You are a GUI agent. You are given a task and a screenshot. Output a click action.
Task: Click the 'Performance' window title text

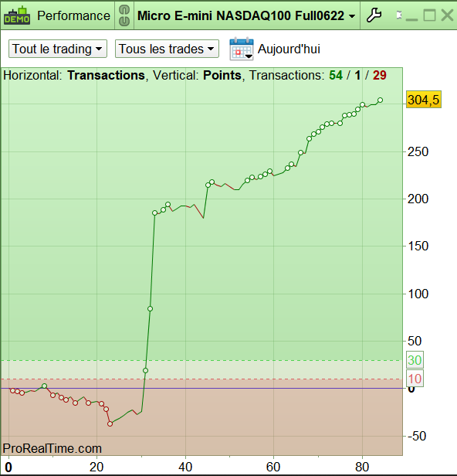point(73,15)
